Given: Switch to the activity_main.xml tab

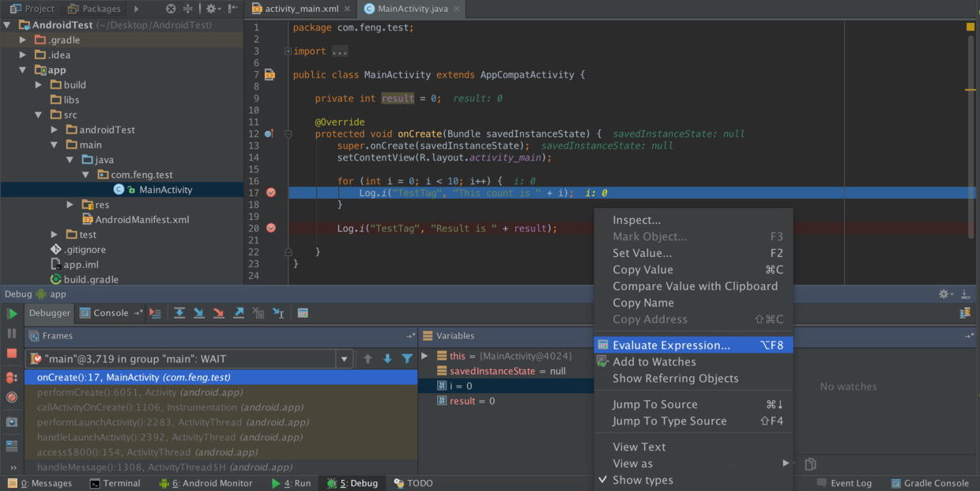Looking at the screenshot, I should click(x=301, y=9).
